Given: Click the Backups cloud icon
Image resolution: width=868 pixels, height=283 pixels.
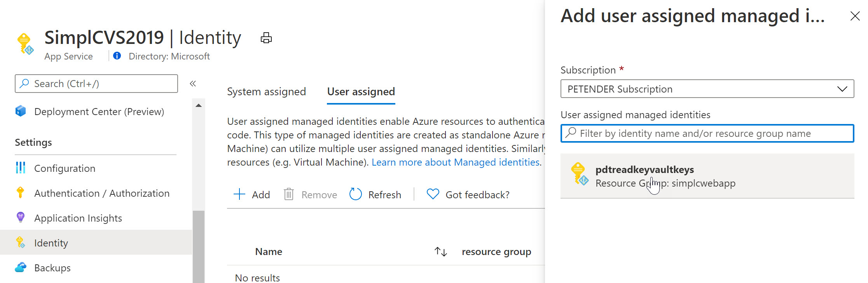Looking at the screenshot, I should [21, 267].
